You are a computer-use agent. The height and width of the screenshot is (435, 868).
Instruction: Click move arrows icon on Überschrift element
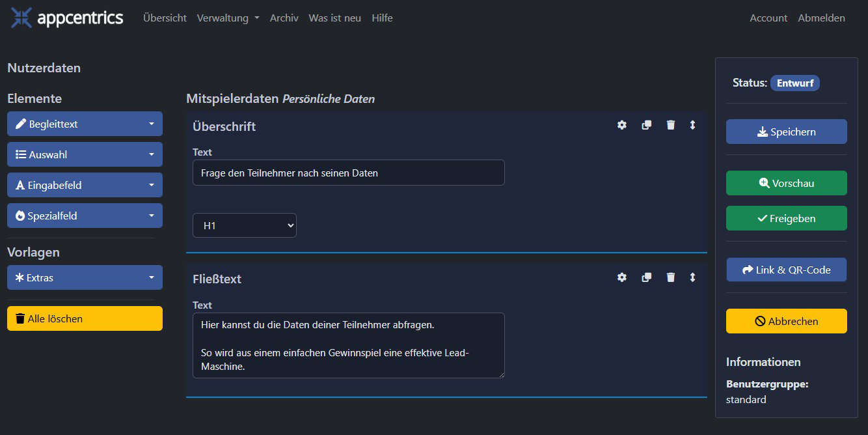tap(692, 125)
